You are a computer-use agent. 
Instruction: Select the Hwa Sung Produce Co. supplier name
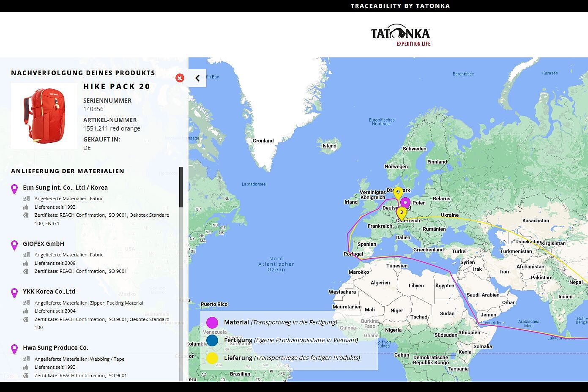[55, 348]
